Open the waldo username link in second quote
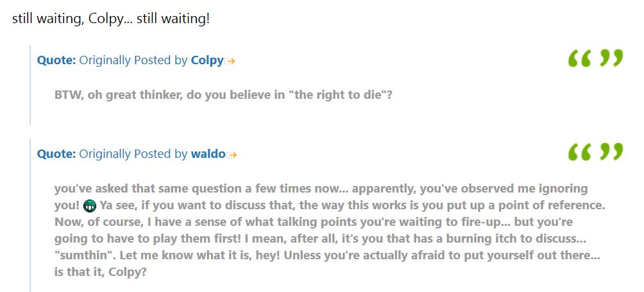Viewport: 644px width, 292px height. pos(208,154)
